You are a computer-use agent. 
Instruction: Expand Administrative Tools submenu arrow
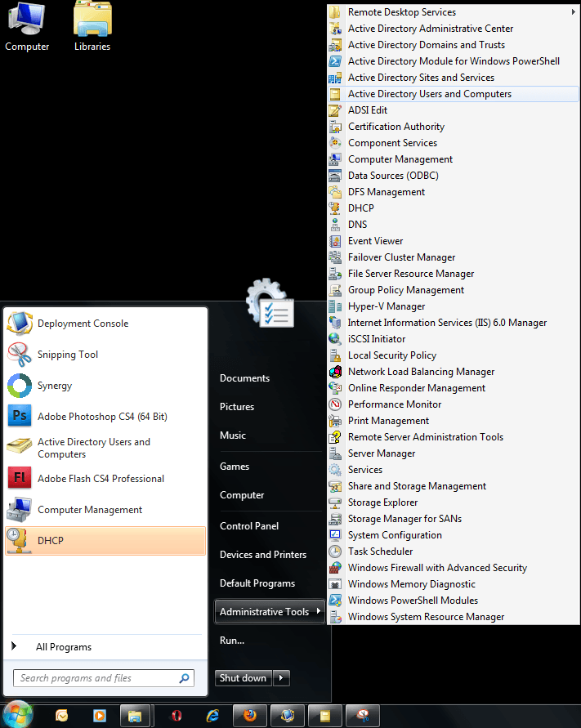pos(318,611)
